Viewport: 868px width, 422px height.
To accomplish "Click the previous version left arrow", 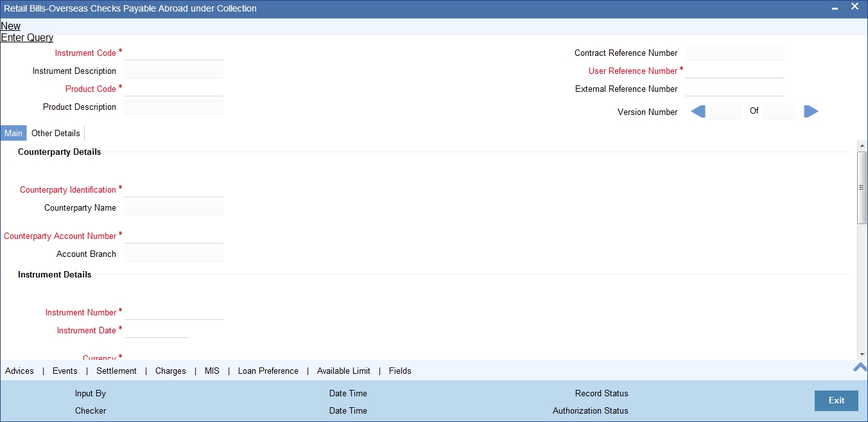I will [x=698, y=112].
